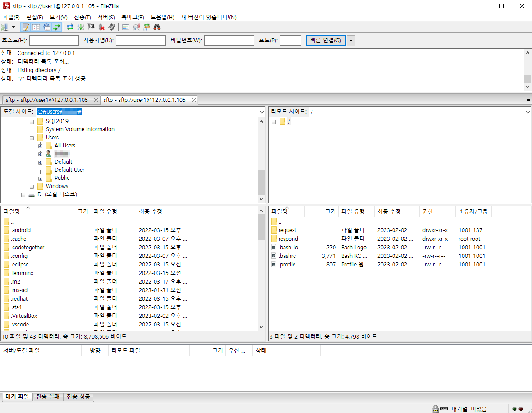Collapse the Users folder
Viewport: 532px width, 413px height.
point(32,138)
